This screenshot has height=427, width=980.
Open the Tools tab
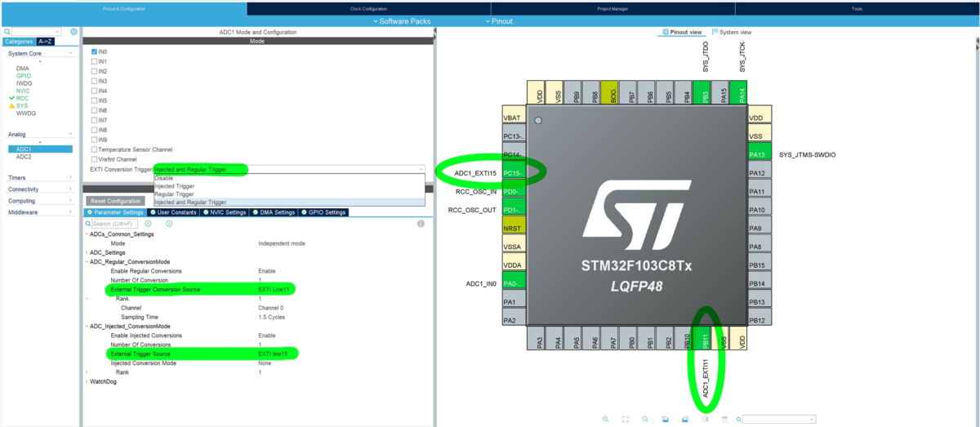pos(857,8)
